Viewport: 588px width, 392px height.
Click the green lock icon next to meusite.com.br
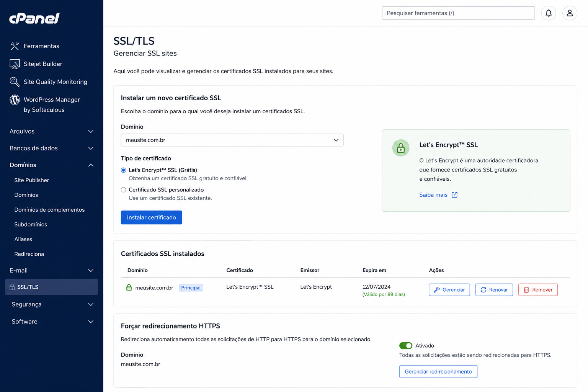[x=129, y=287]
